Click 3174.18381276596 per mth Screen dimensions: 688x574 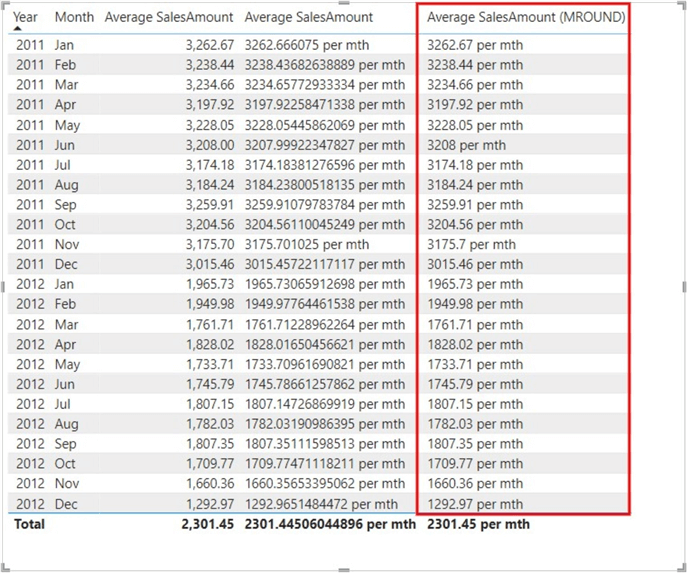pyautogui.click(x=325, y=165)
